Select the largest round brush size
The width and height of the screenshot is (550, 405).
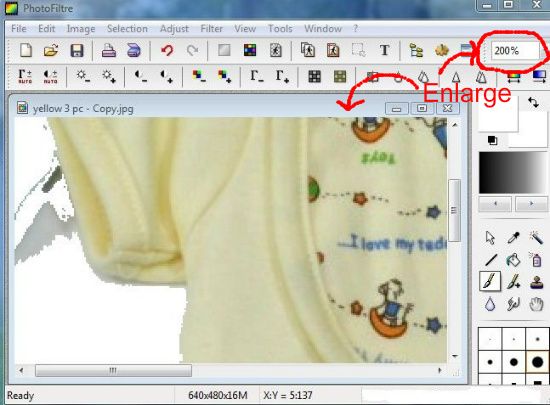pyautogui.click(x=537, y=362)
